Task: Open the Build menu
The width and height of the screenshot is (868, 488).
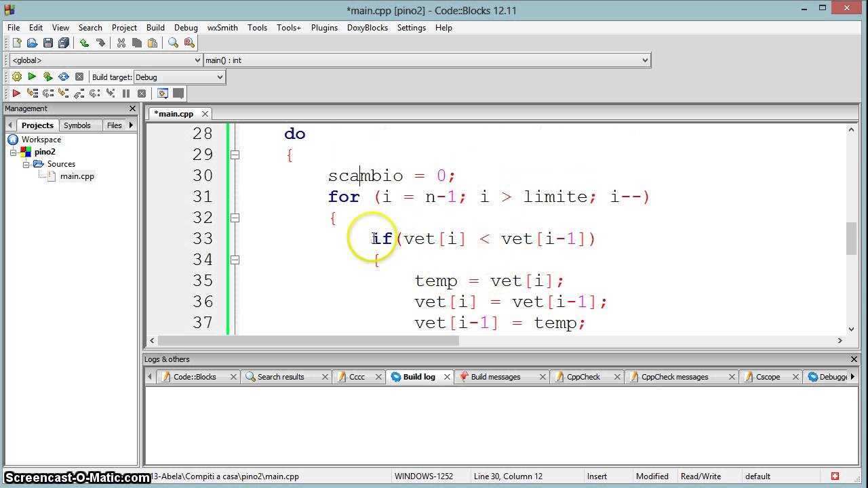Action: 155,28
